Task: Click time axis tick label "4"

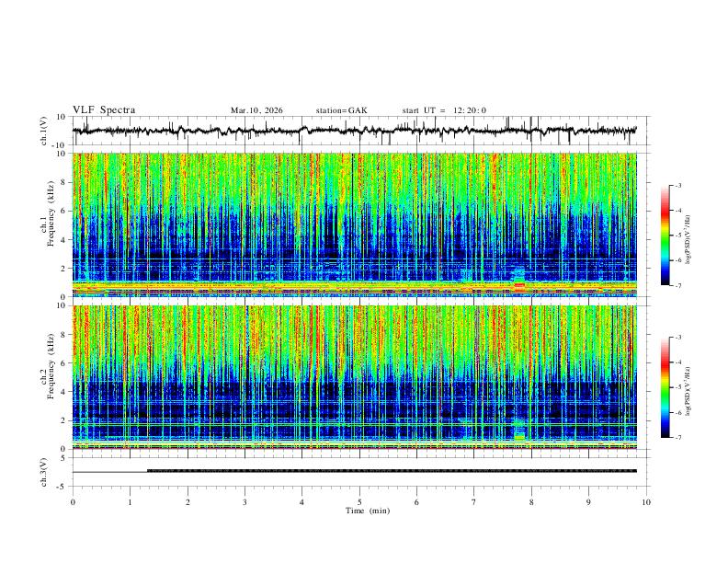Action: (x=302, y=502)
